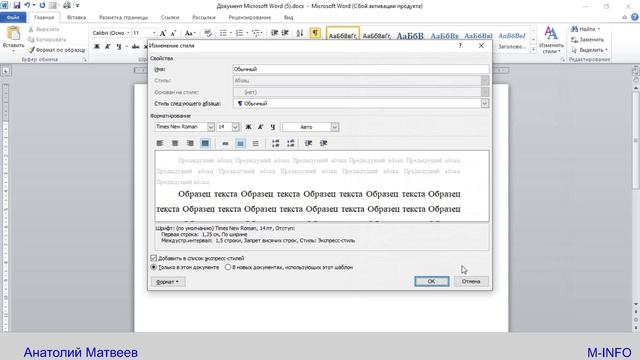The width and height of the screenshot is (640, 360).
Task: Switch to the Вид tab
Action: [x=289, y=18]
